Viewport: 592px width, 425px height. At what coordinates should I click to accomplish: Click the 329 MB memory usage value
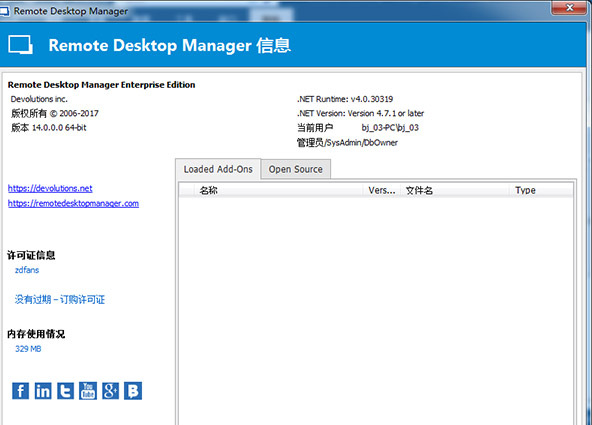[x=28, y=349]
